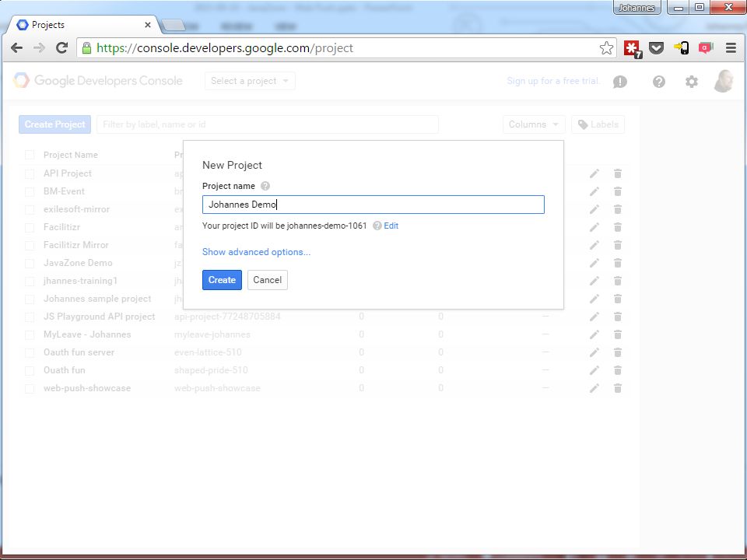Open the help question mark in header

pyautogui.click(x=658, y=82)
